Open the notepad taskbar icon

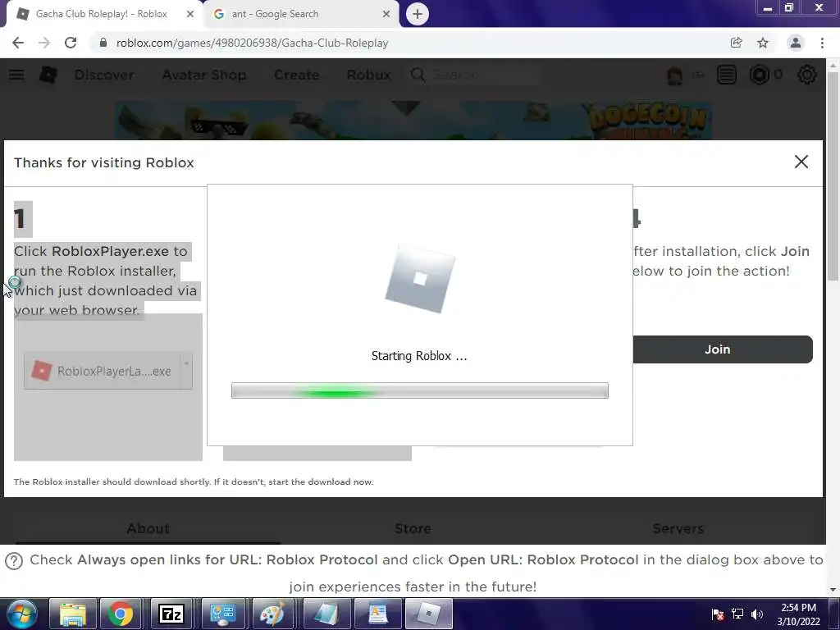point(326,614)
